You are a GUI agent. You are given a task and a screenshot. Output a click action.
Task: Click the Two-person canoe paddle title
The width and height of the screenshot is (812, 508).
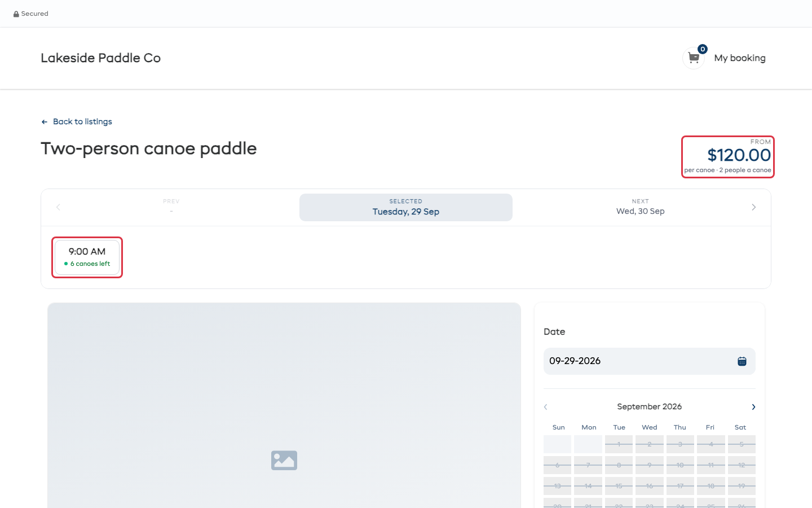pos(149,149)
